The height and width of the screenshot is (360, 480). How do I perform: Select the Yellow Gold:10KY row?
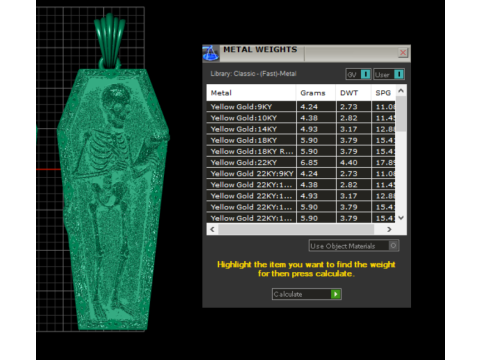click(x=301, y=118)
